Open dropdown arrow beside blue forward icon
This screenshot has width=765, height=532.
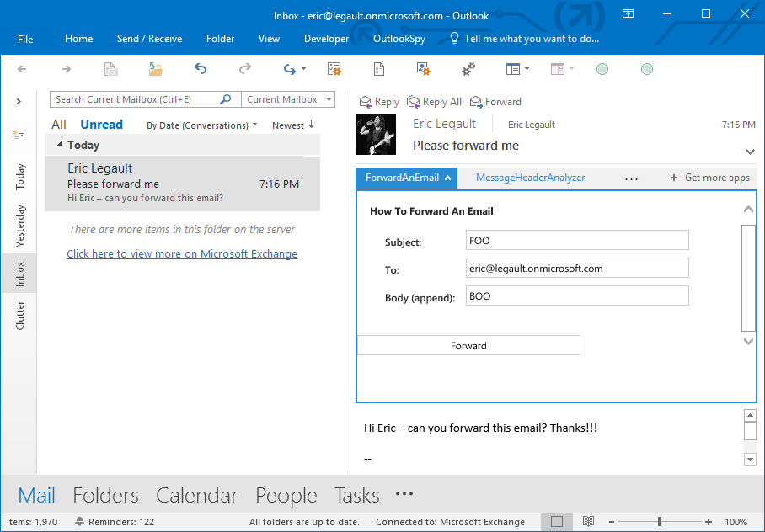tap(303, 69)
